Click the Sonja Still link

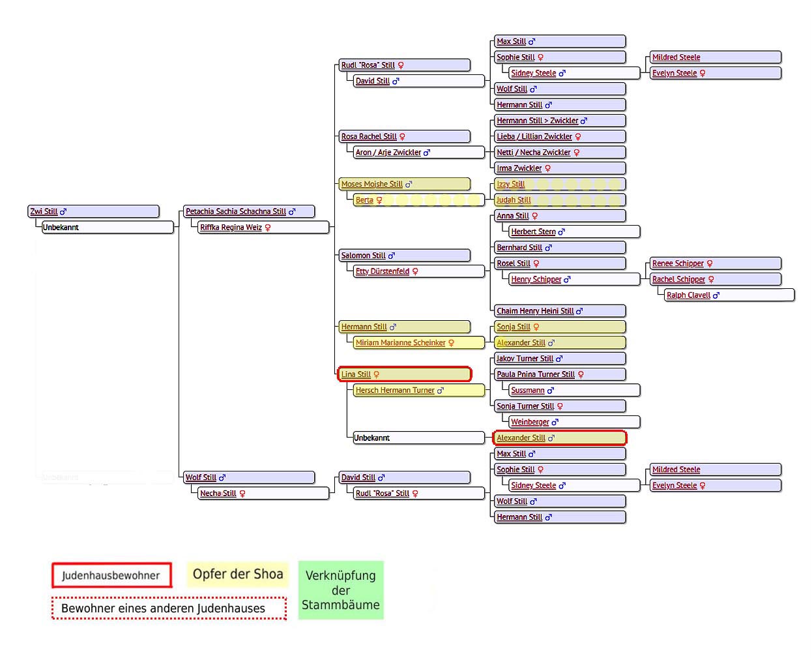click(x=514, y=327)
